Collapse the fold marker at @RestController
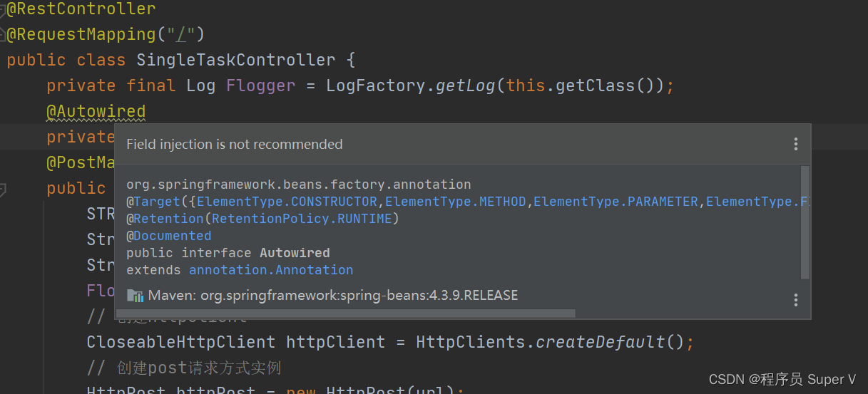 (3, 9)
